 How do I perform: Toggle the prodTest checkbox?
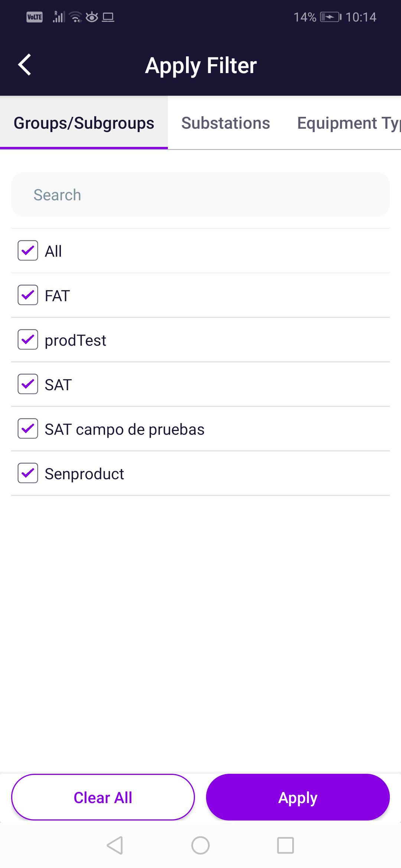point(28,339)
